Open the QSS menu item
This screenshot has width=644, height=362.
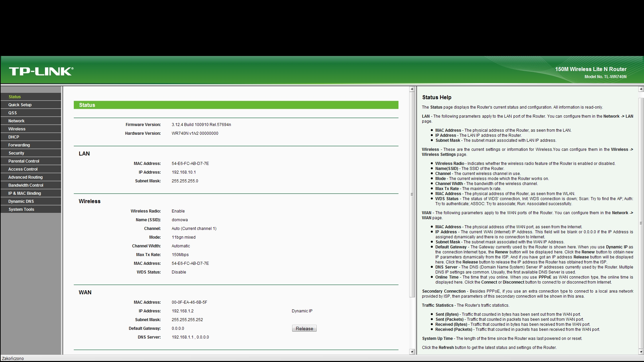(13, 113)
